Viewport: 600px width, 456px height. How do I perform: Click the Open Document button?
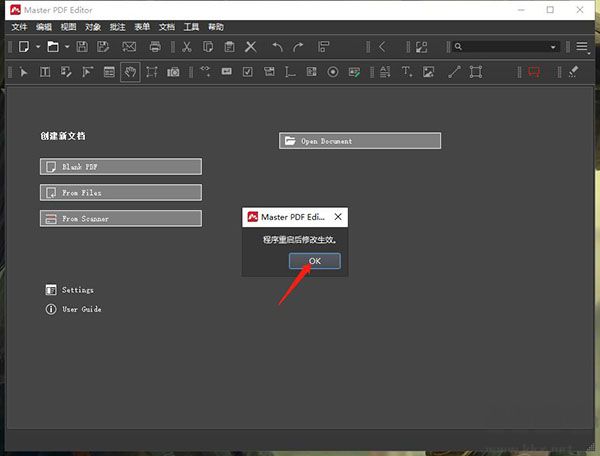point(360,141)
